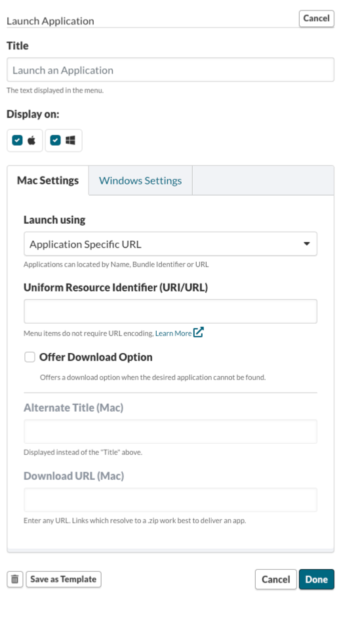Click the trash delete icon button

tap(15, 579)
